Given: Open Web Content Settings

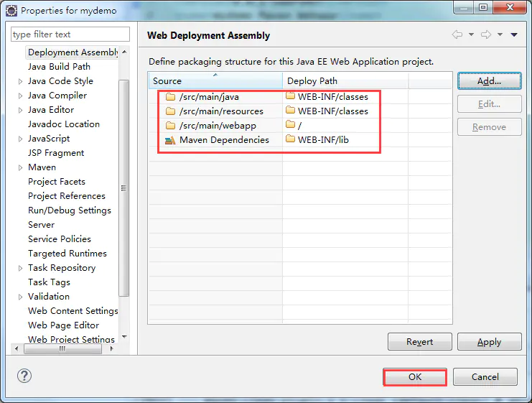Looking at the screenshot, I should 73,311.
